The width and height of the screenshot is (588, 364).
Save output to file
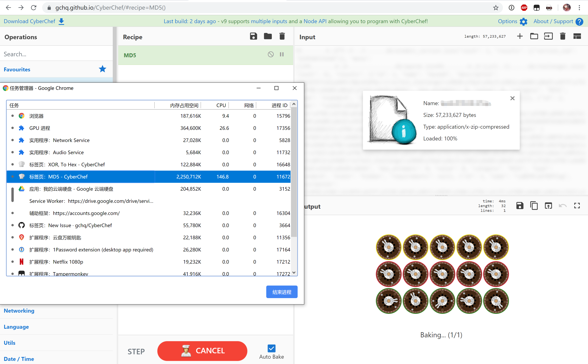(520, 206)
